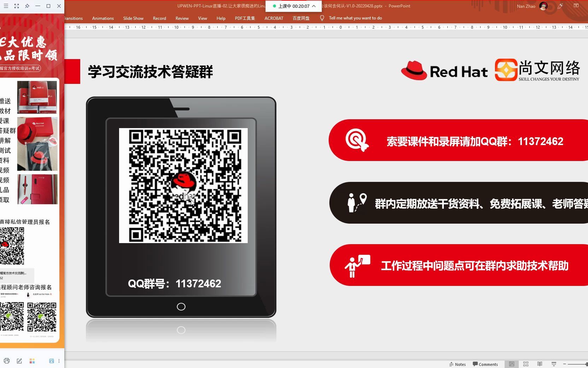Select the ACROBAT ribbon tab
The width and height of the screenshot is (588, 368).
coord(274,18)
